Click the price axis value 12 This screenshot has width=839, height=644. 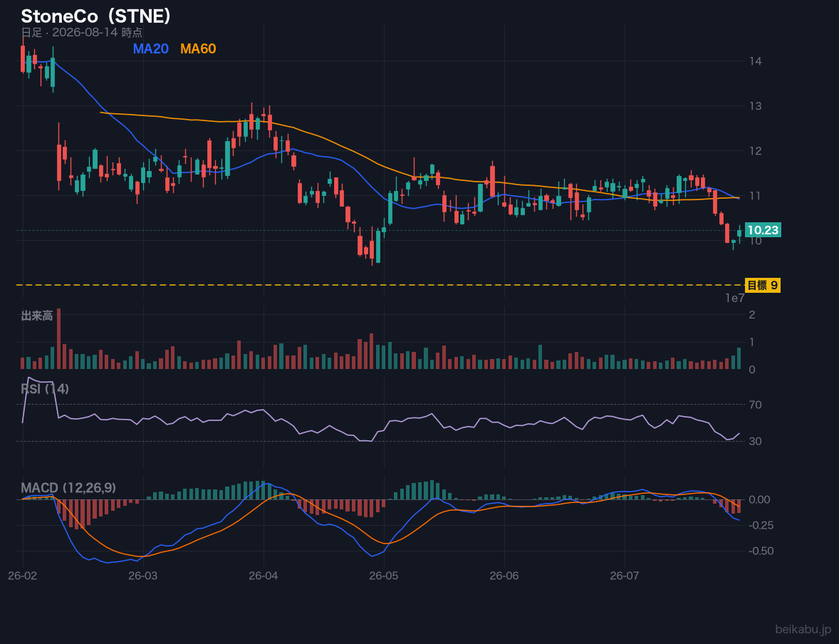(756, 151)
